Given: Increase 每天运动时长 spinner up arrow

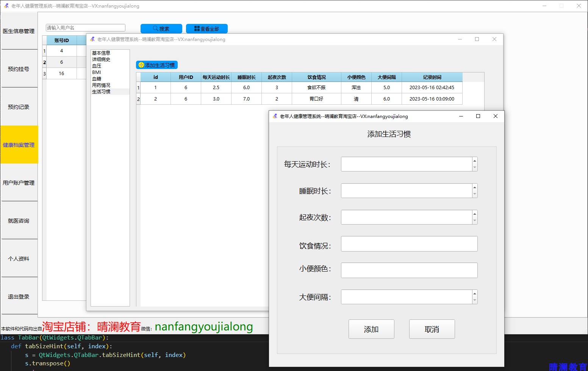Looking at the screenshot, I should pyautogui.click(x=475, y=160).
